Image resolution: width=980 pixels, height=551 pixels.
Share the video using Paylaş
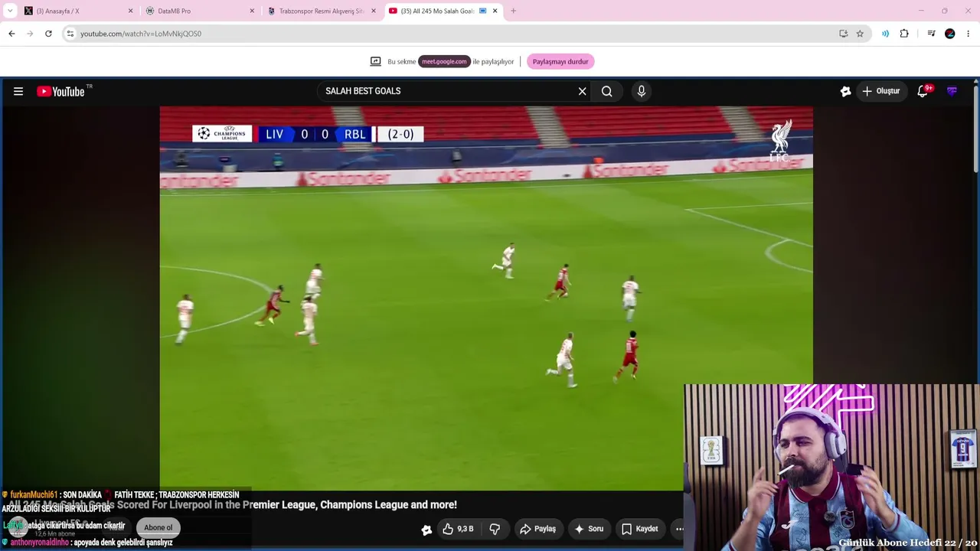(x=537, y=529)
